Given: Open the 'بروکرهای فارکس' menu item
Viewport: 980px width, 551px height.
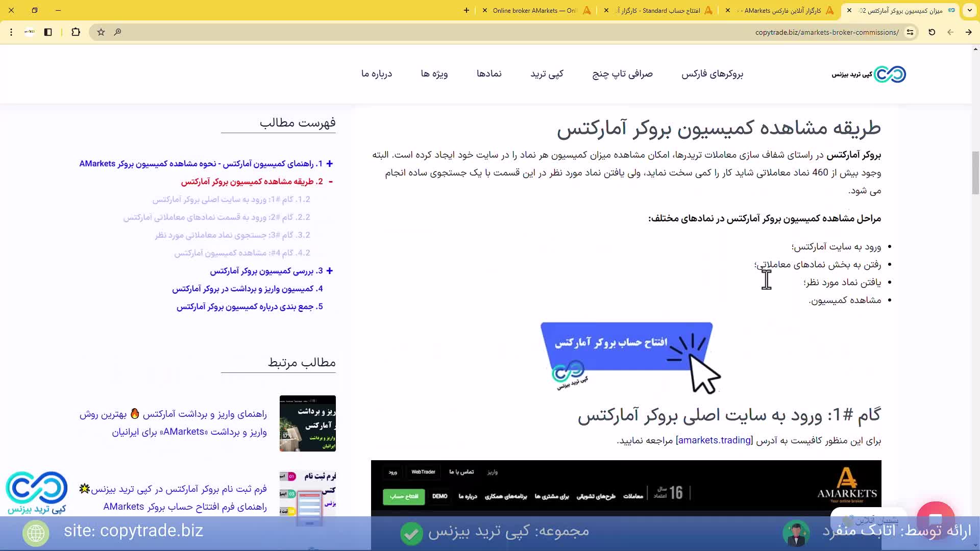Looking at the screenshot, I should 712,74.
